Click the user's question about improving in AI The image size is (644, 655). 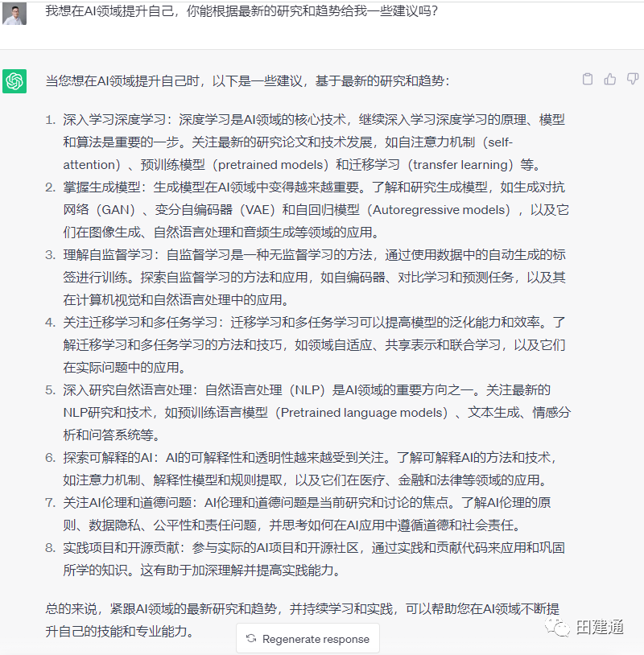coord(242,12)
